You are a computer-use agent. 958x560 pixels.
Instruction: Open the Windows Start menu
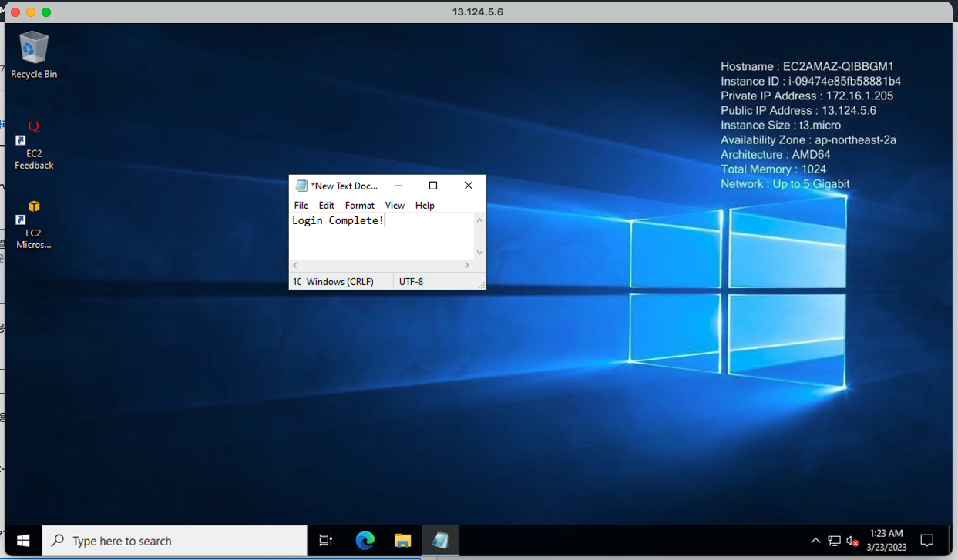[23, 541]
